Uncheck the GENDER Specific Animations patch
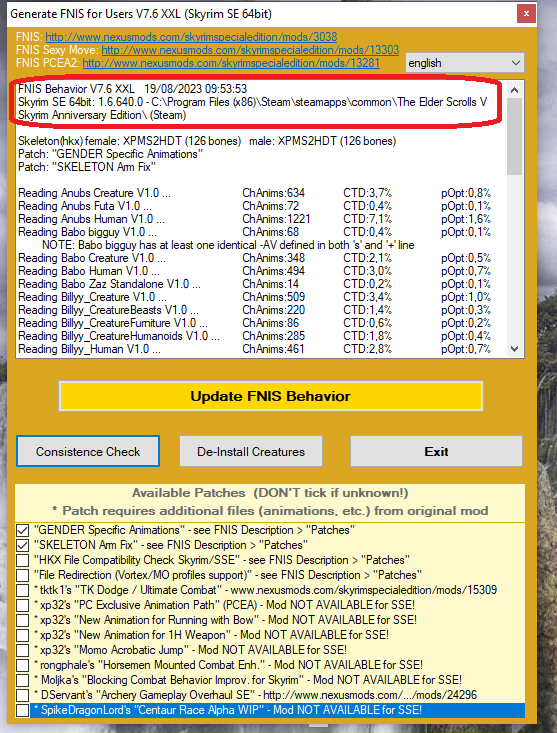Viewport: 557px width, 733px height. pyautogui.click(x=22, y=530)
